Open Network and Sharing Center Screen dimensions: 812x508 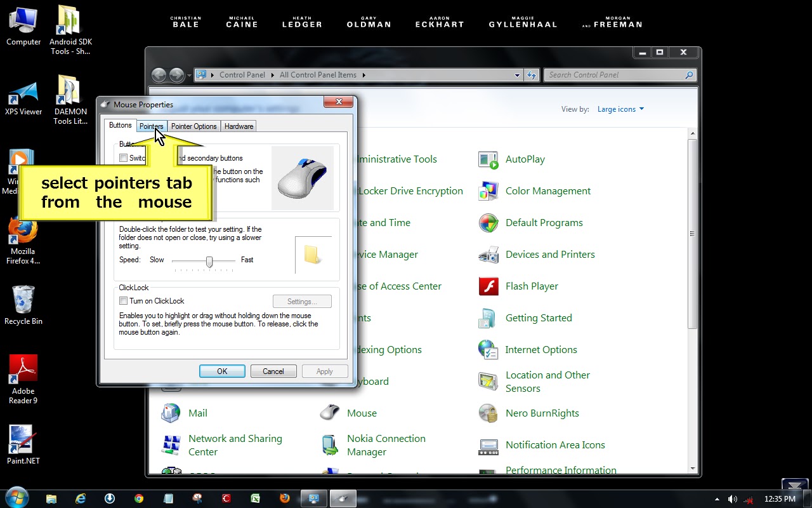(x=235, y=444)
